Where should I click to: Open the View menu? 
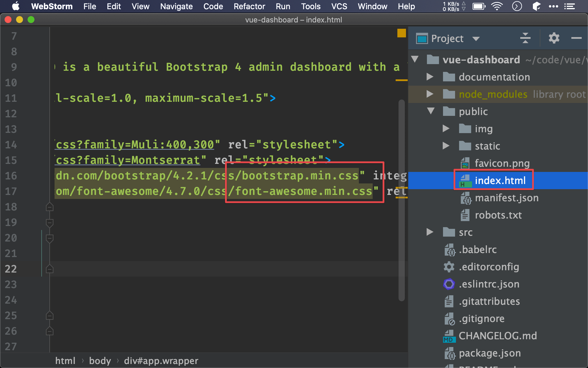(140, 6)
